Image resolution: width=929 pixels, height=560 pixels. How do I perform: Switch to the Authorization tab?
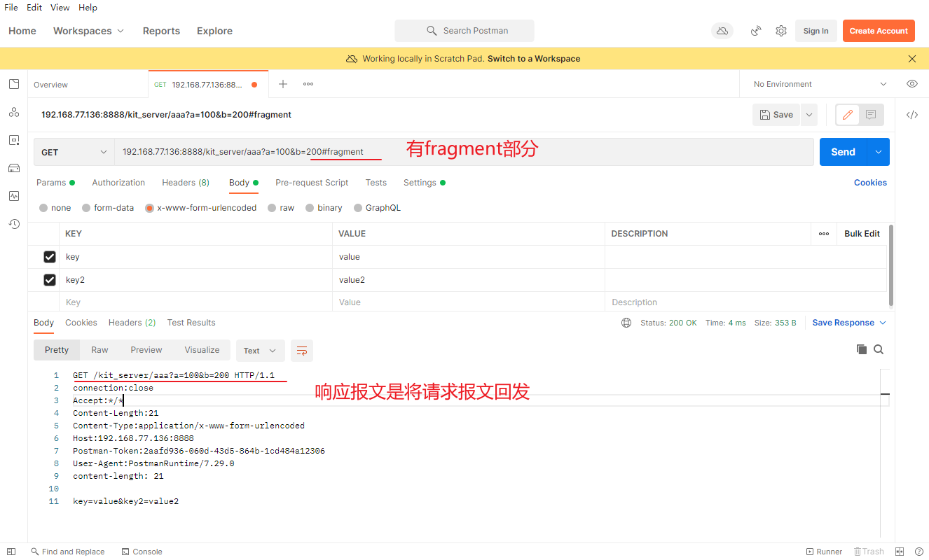[x=118, y=183]
